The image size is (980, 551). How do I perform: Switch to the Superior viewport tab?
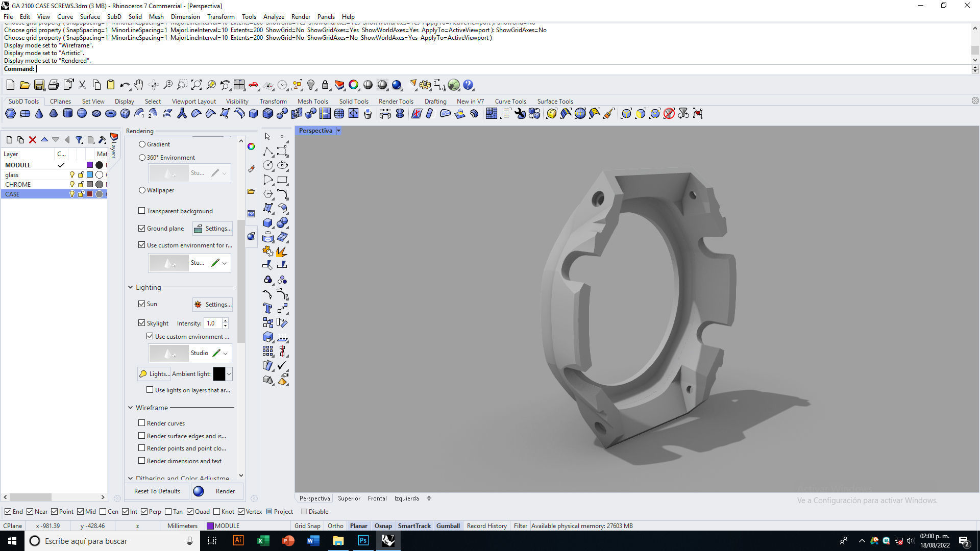(349, 498)
